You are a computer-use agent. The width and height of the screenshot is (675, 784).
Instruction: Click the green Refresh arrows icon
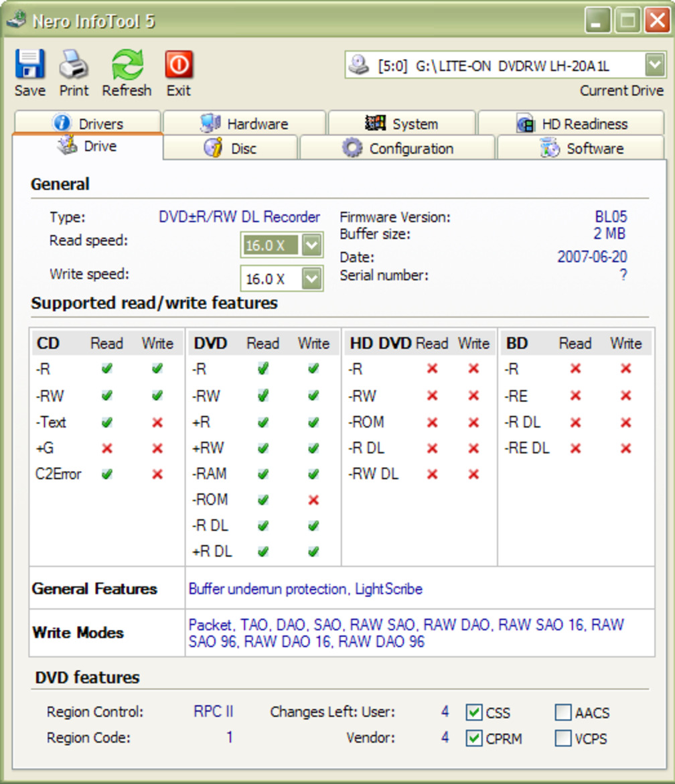click(127, 64)
